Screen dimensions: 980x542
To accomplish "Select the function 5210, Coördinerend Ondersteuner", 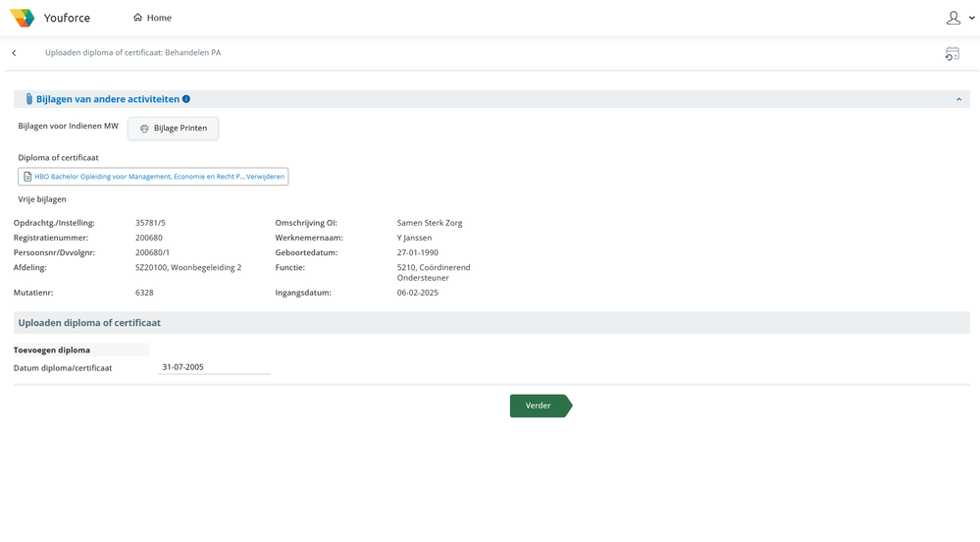I will [x=434, y=272].
